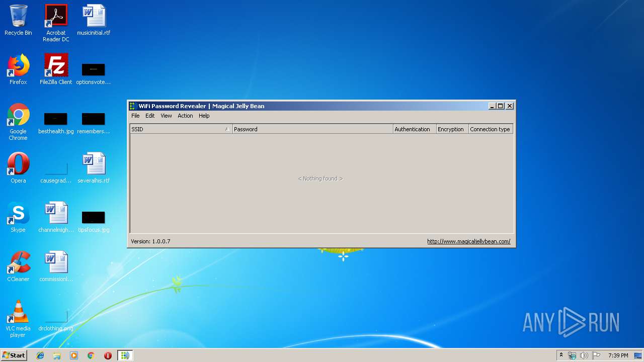The image size is (644, 362).
Task: Select the remembers file icon
Action: [94, 123]
